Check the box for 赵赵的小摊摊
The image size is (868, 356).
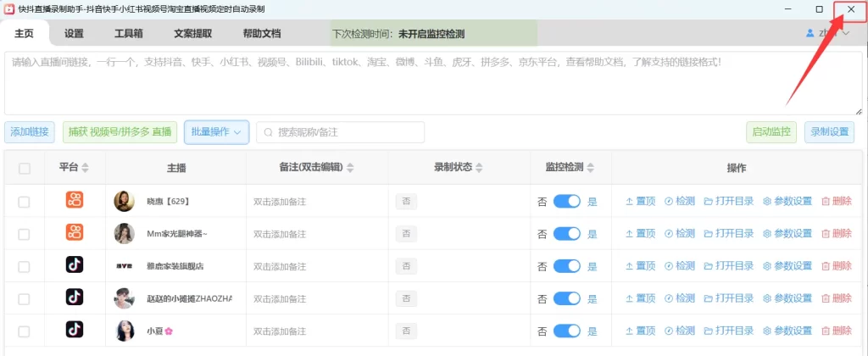click(x=25, y=299)
